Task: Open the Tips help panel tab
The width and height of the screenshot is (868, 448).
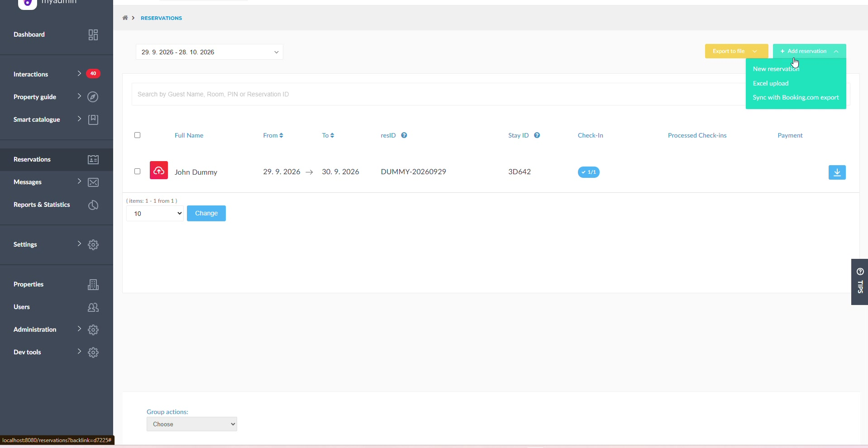Action: coord(860,282)
